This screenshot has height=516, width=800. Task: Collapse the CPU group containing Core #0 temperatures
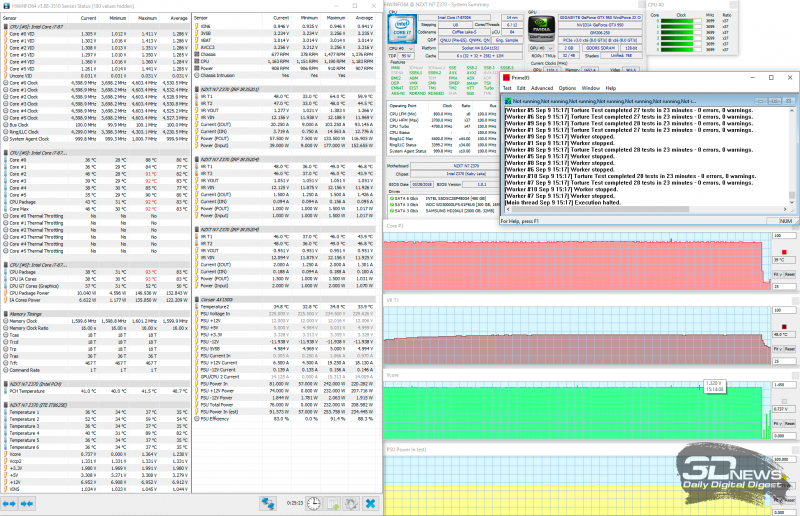pyautogui.click(x=6, y=153)
